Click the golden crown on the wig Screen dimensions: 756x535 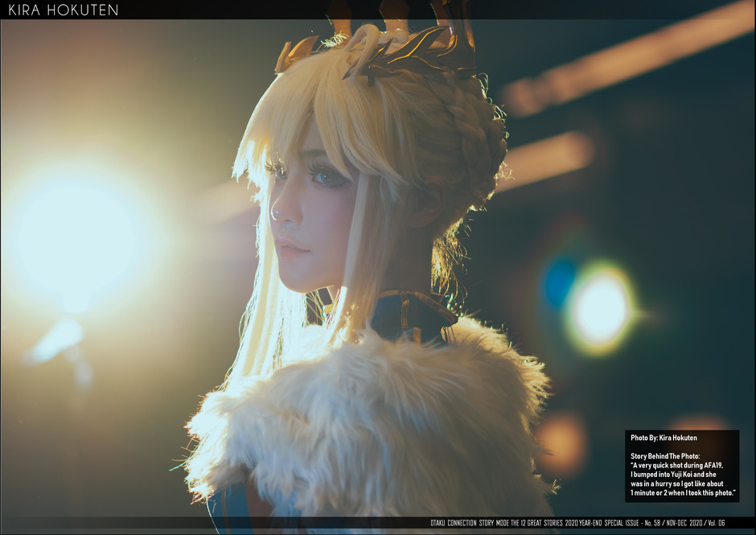tap(402, 44)
